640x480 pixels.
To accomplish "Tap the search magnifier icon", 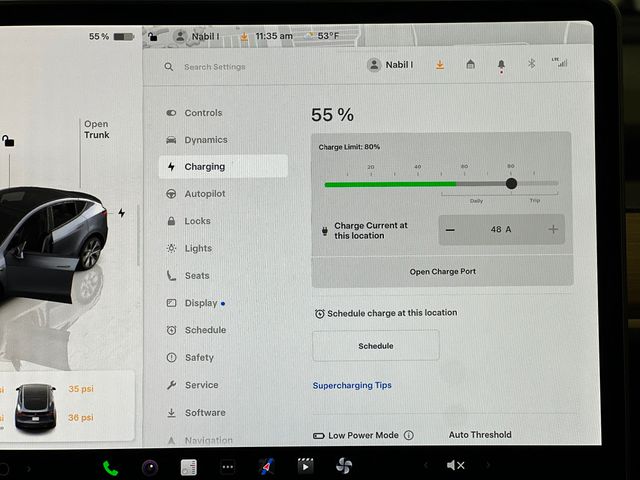I will pyautogui.click(x=169, y=67).
